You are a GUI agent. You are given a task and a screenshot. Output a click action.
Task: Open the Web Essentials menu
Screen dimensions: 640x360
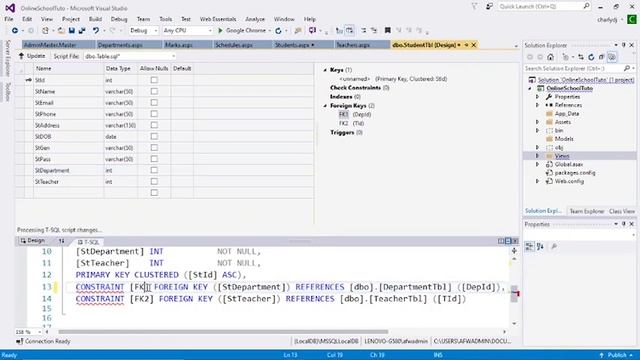[218, 19]
